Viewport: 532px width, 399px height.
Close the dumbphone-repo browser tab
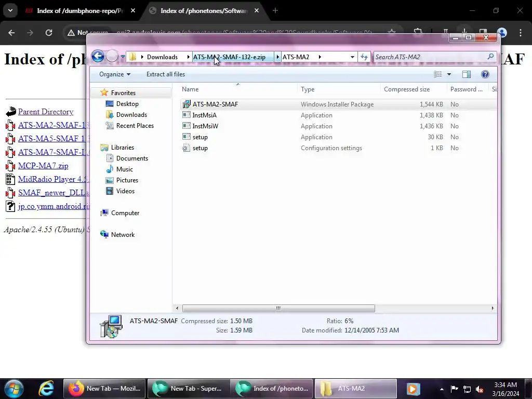point(133,11)
